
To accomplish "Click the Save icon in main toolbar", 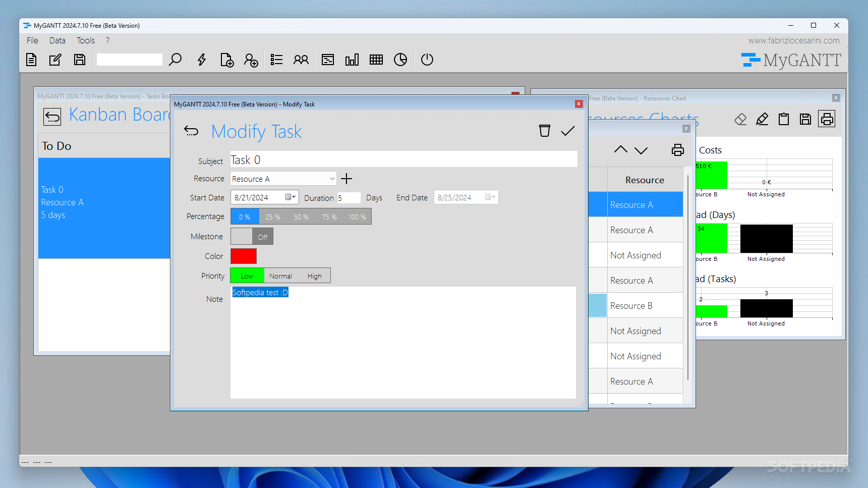I will 80,60.
